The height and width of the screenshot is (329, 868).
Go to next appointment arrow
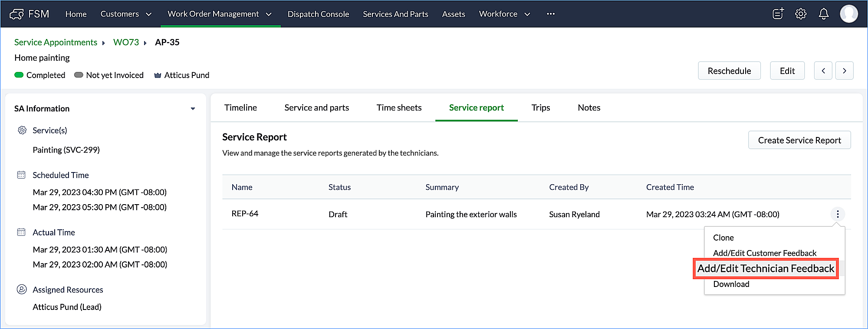tap(844, 71)
